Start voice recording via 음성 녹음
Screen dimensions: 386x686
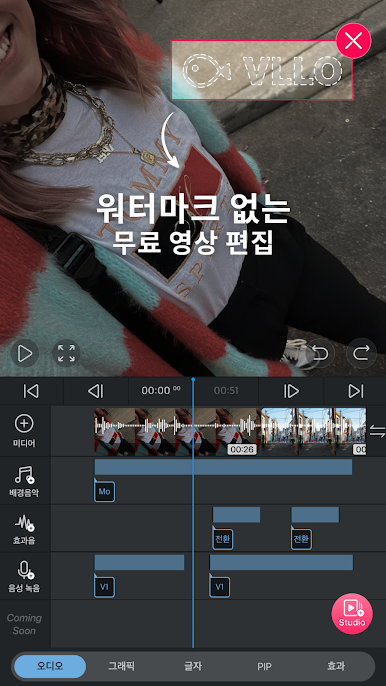pyautogui.click(x=24, y=577)
